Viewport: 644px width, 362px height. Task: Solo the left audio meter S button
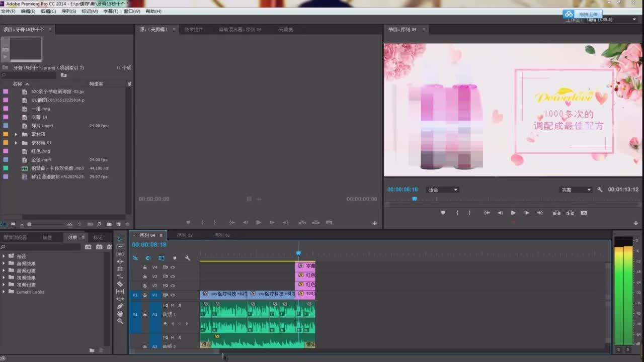click(x=619, y=349)
